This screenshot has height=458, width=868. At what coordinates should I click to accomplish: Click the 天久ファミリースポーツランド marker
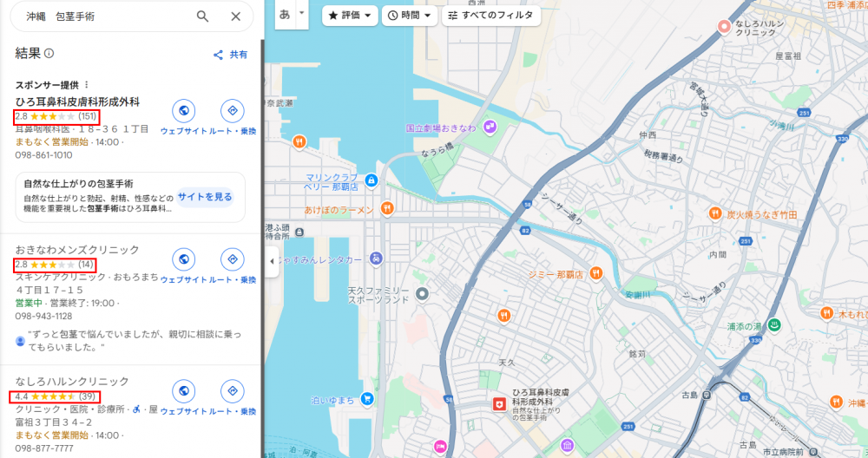click(422, 294)
